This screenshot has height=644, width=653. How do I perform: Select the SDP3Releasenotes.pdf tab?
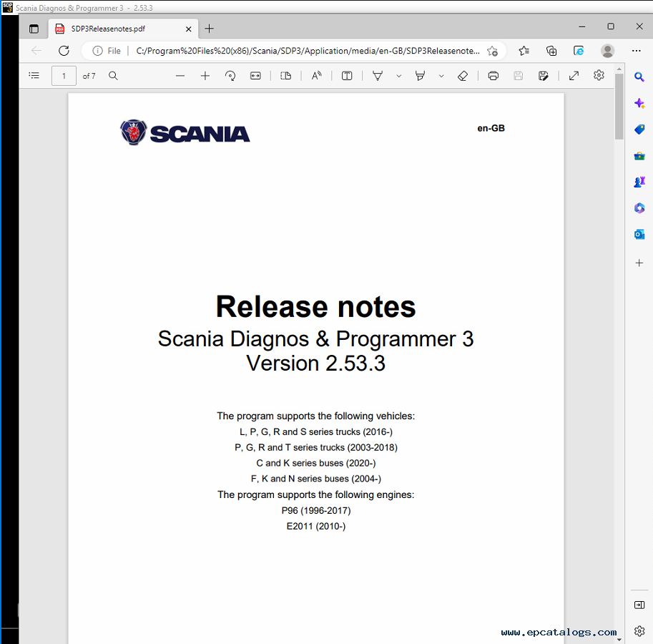pos(122,29)
